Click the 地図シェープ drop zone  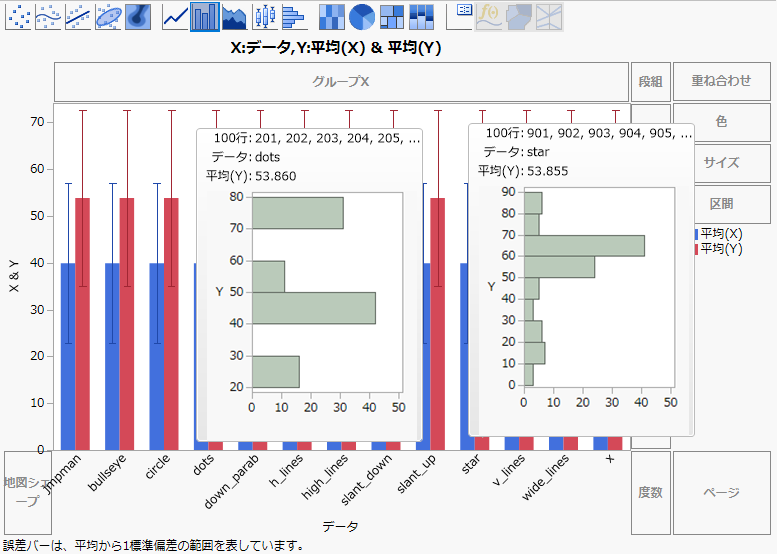[x=28, y=493]
